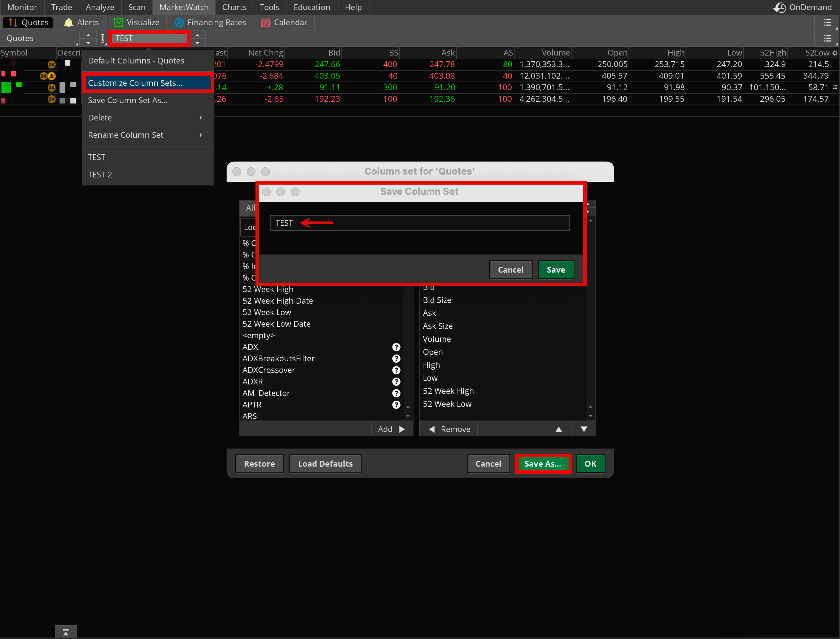Select 52 Week High Date in available list

pos(321,301)
